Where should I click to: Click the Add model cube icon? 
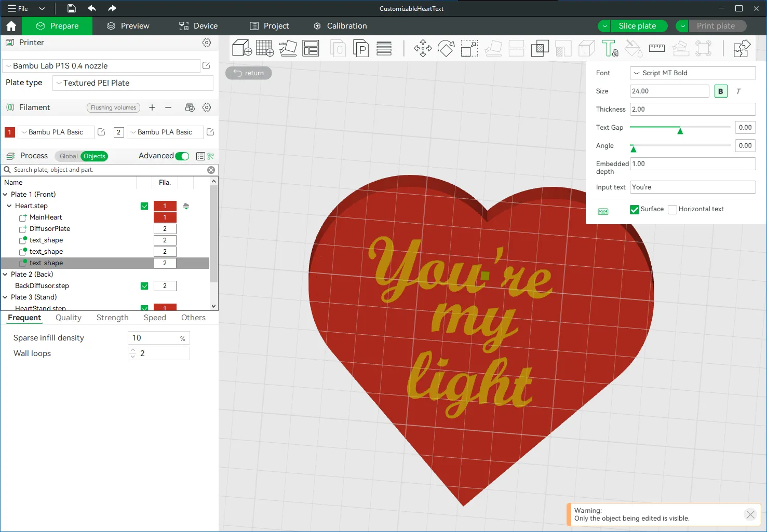point(242,48)
